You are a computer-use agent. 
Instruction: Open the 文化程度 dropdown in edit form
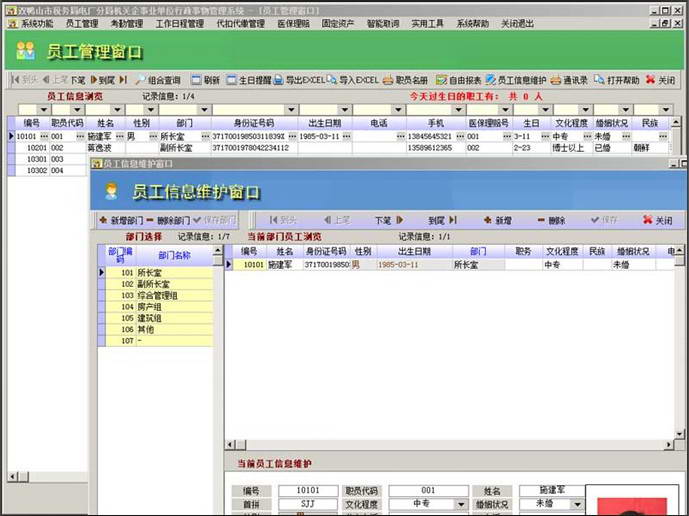(x=461, y=505)
